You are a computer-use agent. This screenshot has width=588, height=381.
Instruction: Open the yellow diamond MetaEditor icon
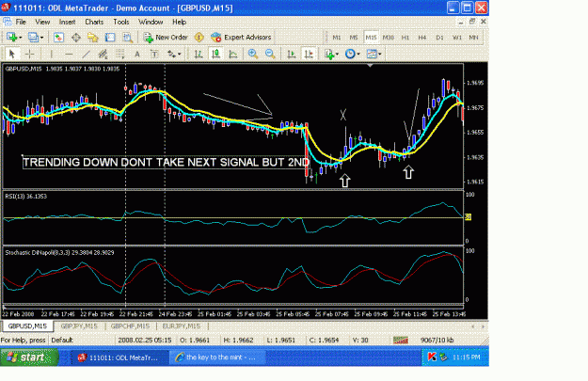tap(199, 37)
